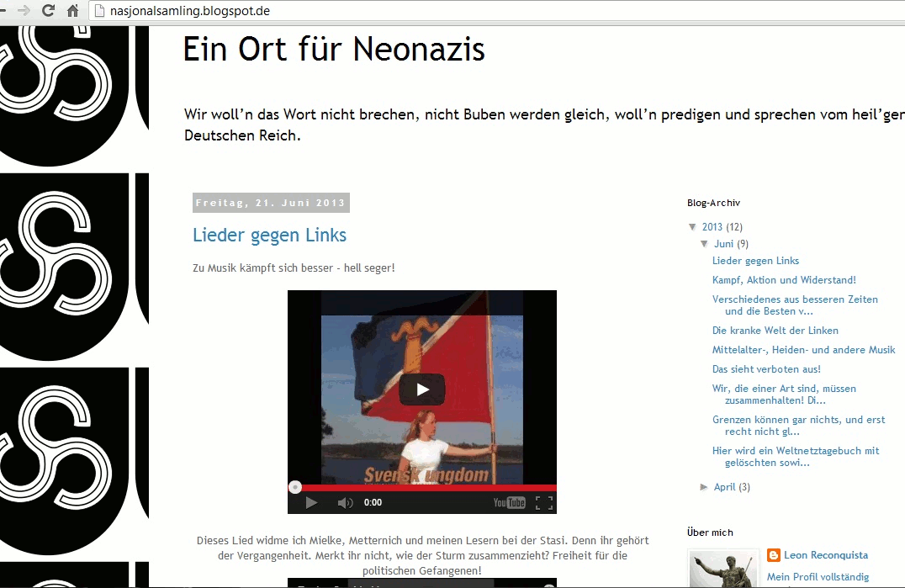905x588 pixels.
Task: Open 'Kampf, Aktion und Widerstand!' archive entry
Action: point(784,280)
